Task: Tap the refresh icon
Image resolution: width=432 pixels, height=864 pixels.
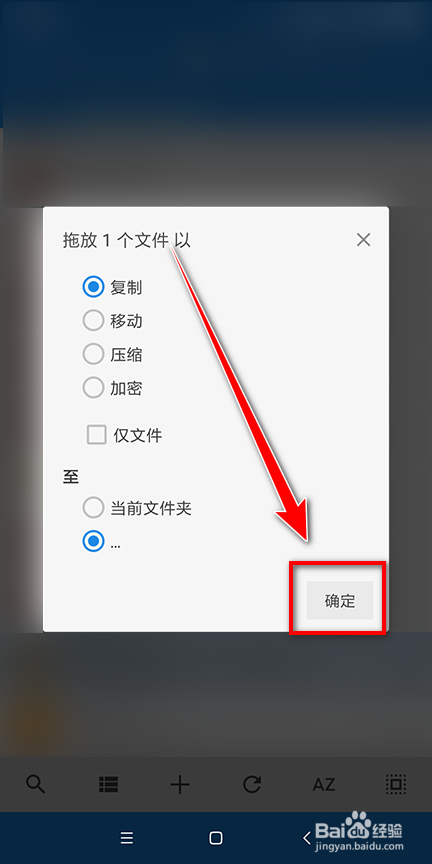Action: (252, 784)
